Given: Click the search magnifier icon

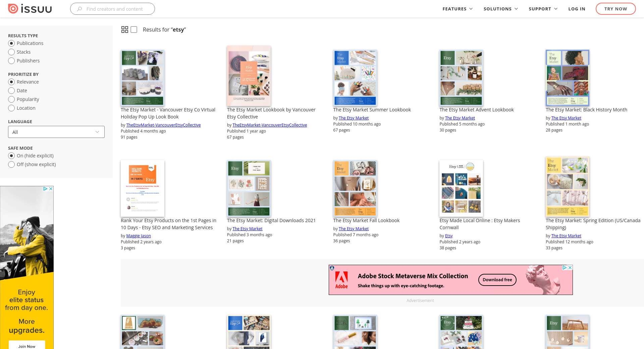Looking at the screenshot, I should click(79, 9).
